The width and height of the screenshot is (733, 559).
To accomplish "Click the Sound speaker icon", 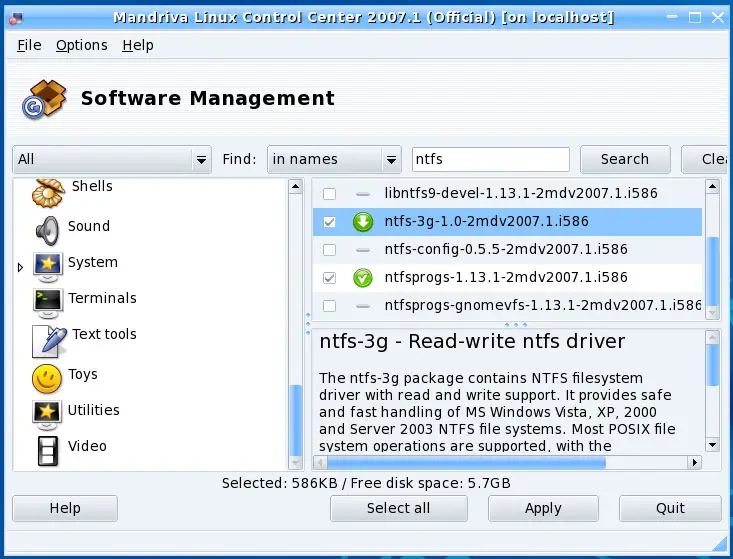I will click(48, 230).
